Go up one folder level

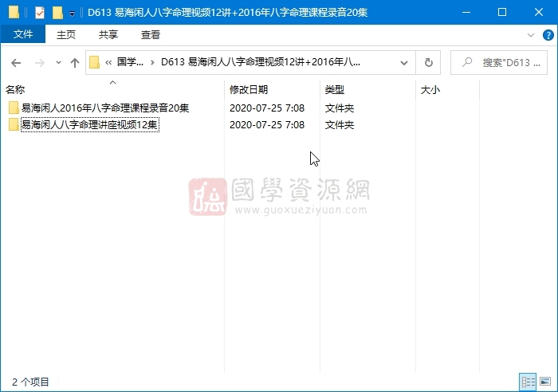pos(75,63)
